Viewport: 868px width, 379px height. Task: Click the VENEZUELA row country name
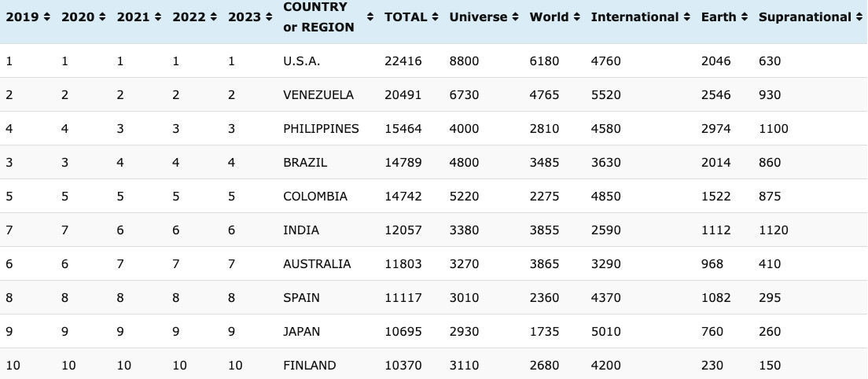pos(318,95)
